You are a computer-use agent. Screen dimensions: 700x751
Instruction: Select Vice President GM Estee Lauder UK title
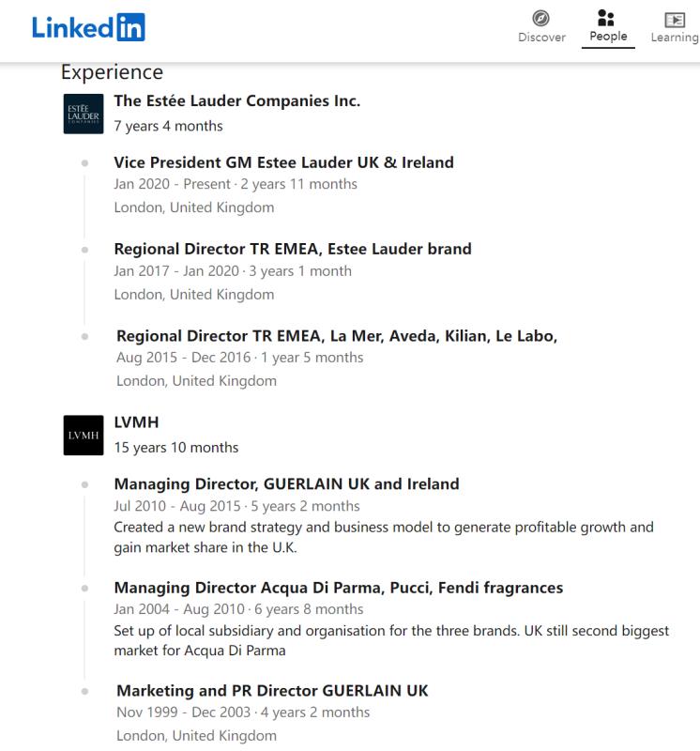tap(283, 162)
